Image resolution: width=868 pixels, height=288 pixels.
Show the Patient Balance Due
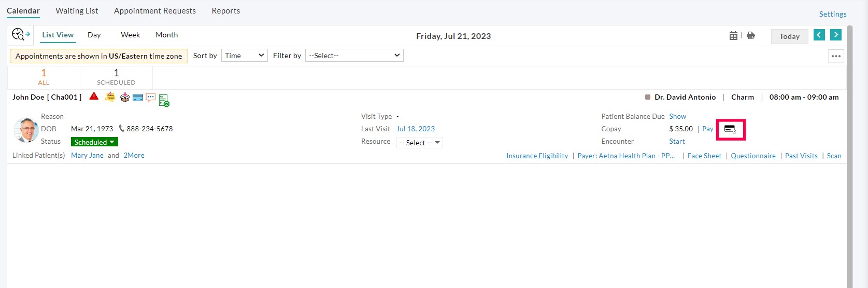[x=677, y=116]
